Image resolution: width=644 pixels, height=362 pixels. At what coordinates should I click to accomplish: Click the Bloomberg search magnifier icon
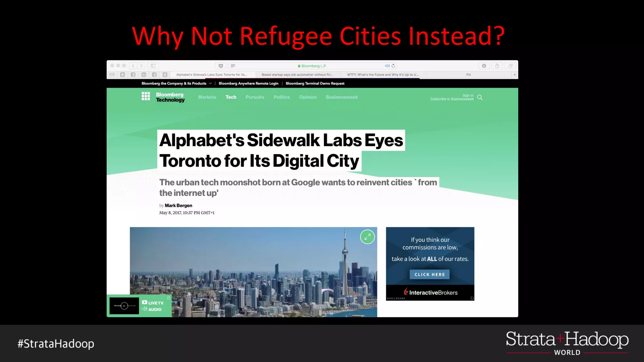pyautogui.click(x=480, y=97)
